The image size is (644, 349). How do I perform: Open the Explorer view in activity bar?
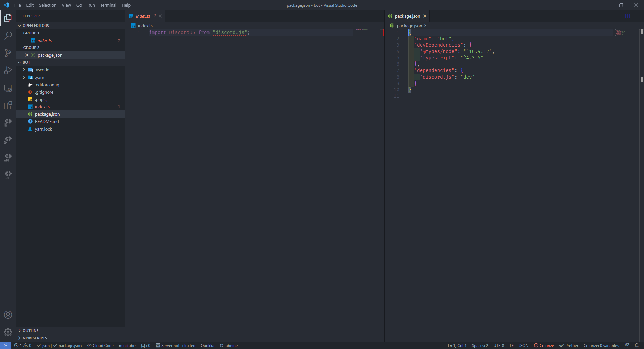click(x=8, y=18)
